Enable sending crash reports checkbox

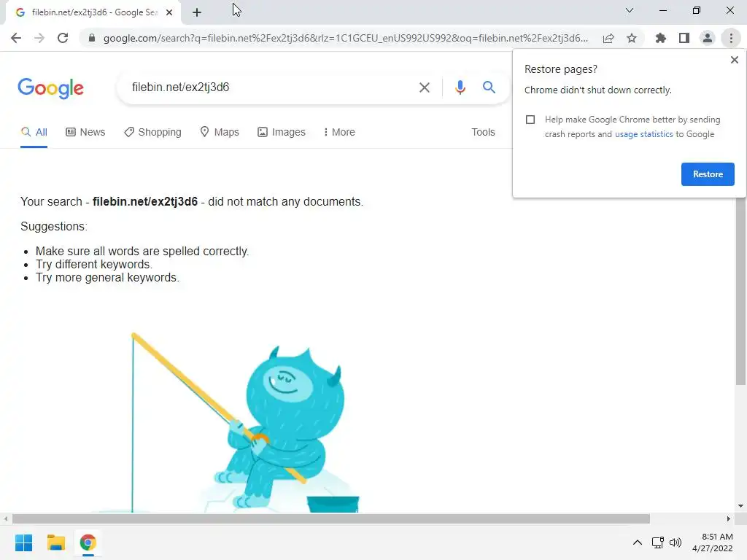click(x=530, y=120)
